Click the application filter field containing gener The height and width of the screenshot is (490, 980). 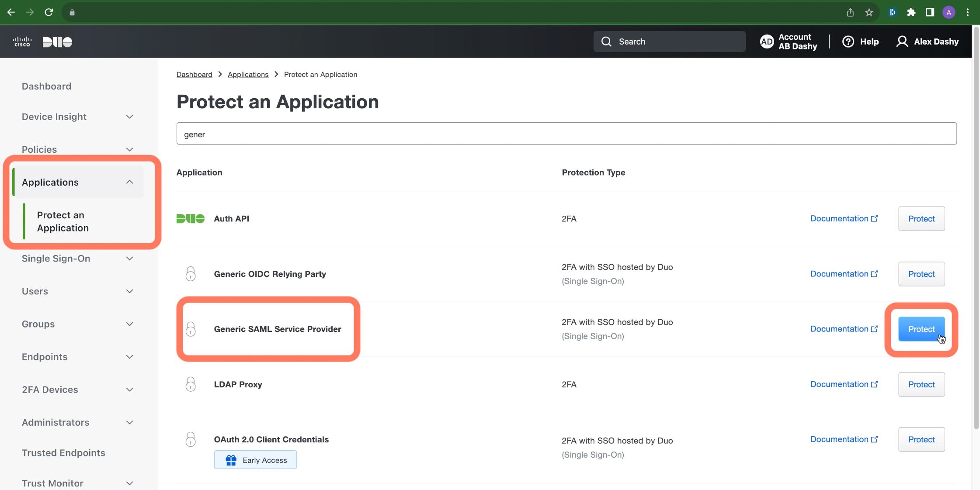pos(566,134)
